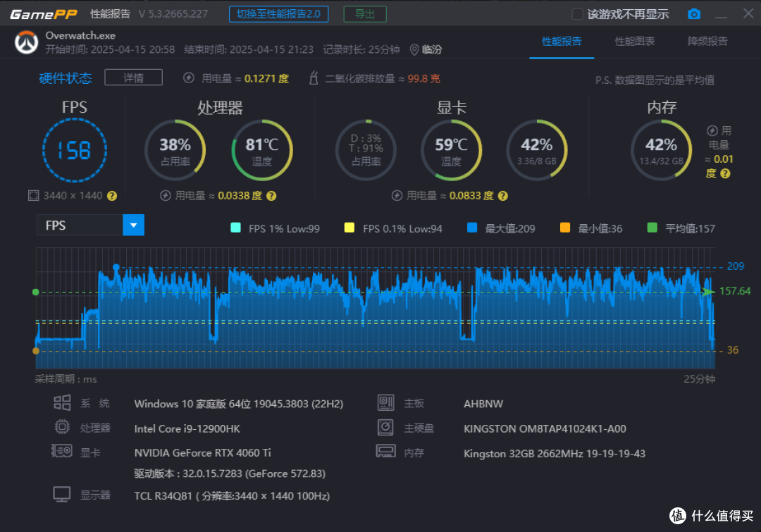Click NVIDIA GeForce RTX 4060 Ti text

pos(202,453)
